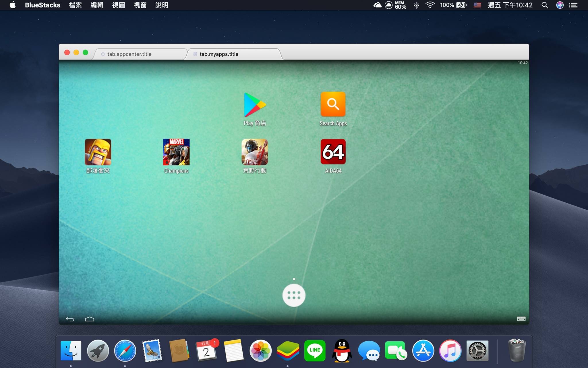588x368 pixels.
Task: Click the Wi-Fi status icon
Action: point(430,5)
